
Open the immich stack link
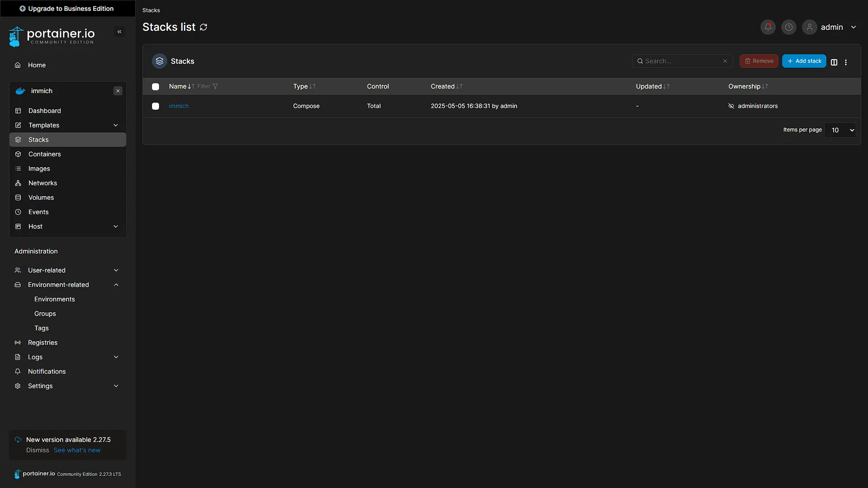click(x=179, y=106)
